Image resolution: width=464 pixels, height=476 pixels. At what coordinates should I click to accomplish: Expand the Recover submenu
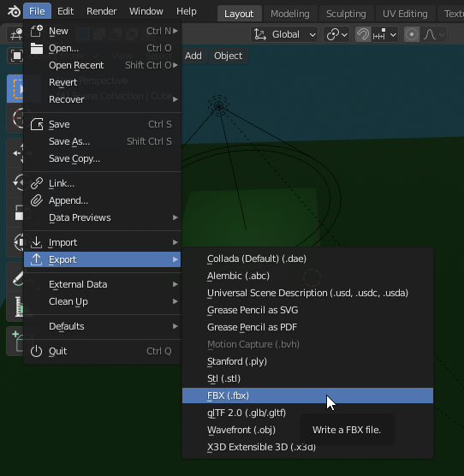[102, 99]
